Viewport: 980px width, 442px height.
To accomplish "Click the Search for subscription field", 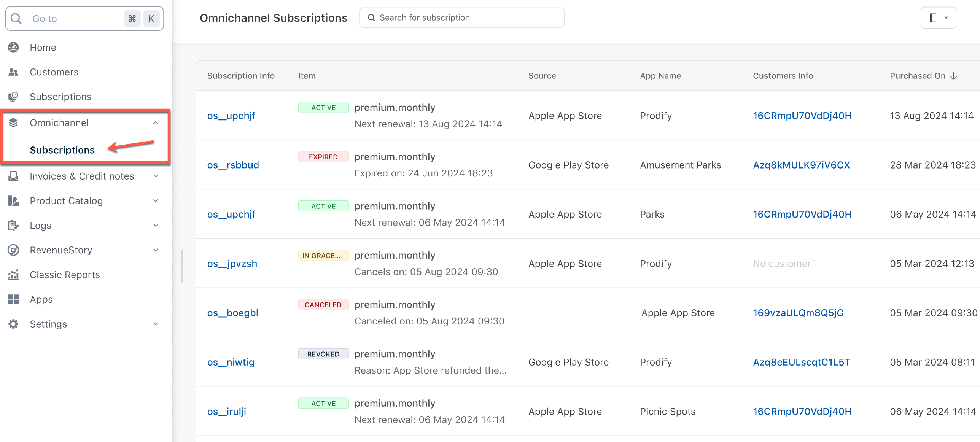I will [x=461, y=18].
